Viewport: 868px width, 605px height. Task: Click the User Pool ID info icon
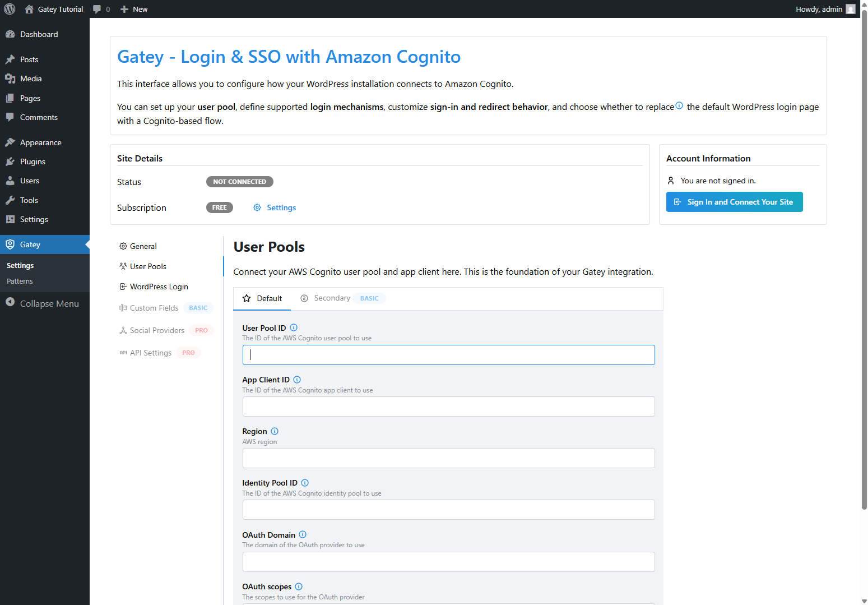coord(294,327)
